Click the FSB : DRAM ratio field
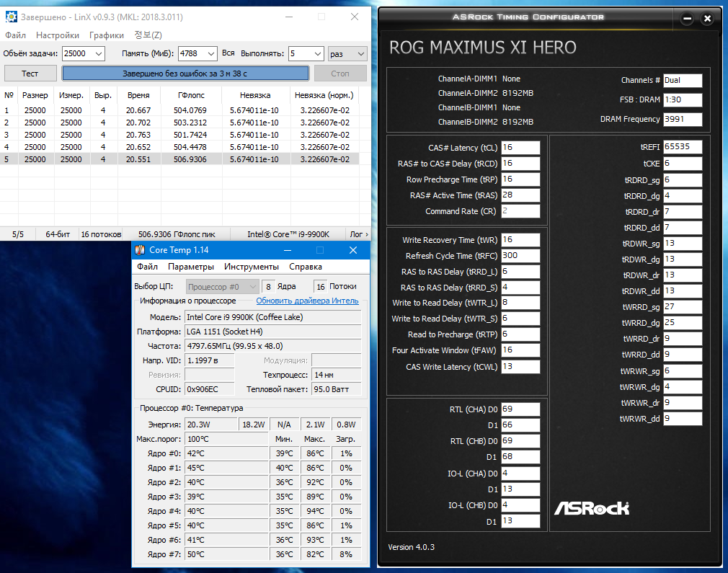Screen dimensions: 728x573 pos(683,99)
